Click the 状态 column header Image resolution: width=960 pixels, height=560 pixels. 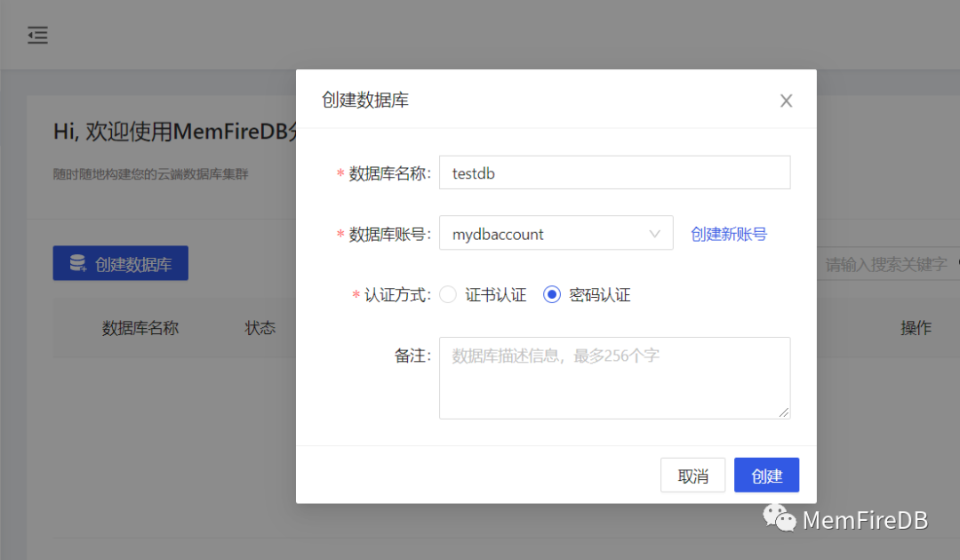point(260,328)
